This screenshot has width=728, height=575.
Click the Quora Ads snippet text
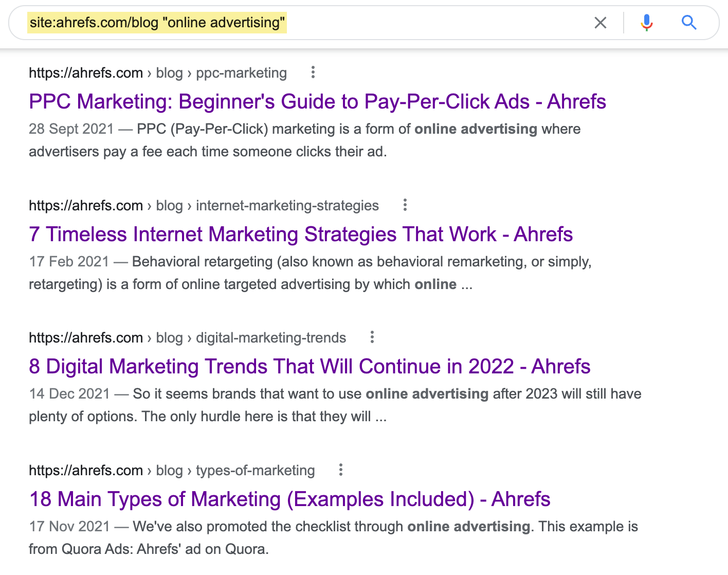click(x=333, y=537)
